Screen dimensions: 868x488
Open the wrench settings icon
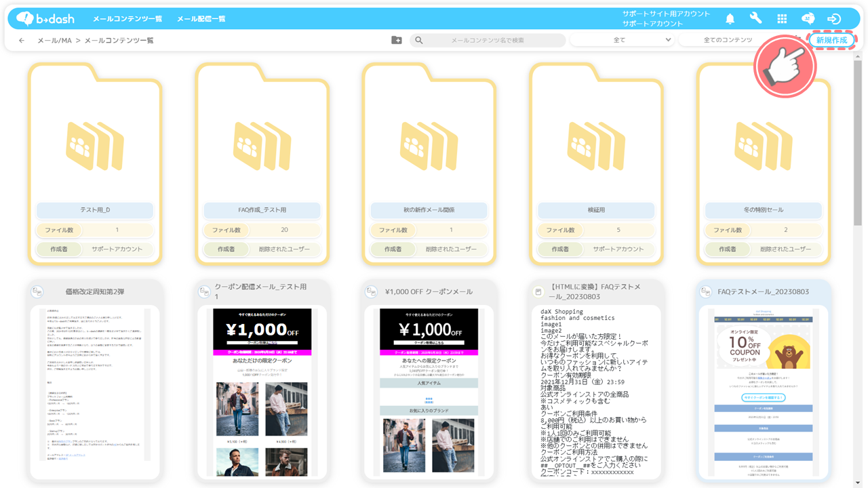756,19
